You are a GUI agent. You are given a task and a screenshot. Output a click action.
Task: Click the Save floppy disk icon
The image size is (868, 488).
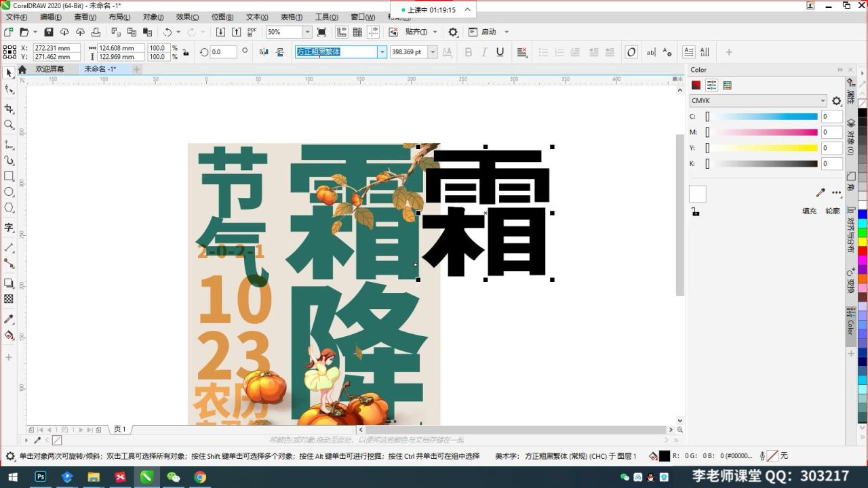[x=48, y=32]
